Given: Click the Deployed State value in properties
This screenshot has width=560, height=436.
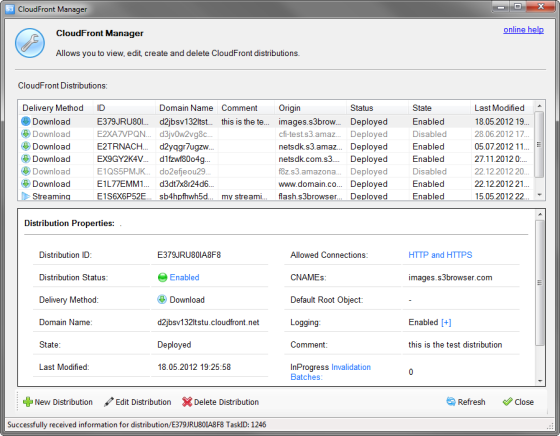Looking at the screenshot, I should 174,345.
